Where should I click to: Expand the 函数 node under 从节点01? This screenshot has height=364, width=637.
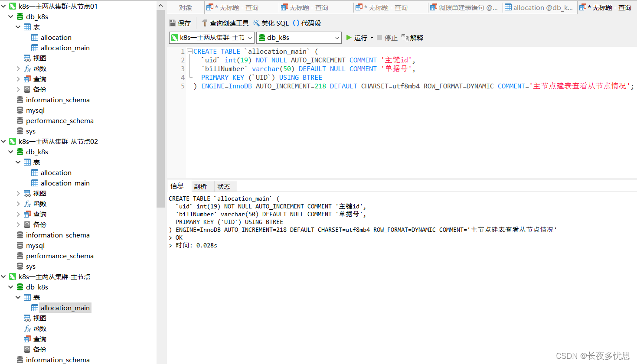click(x=18, y=69)
